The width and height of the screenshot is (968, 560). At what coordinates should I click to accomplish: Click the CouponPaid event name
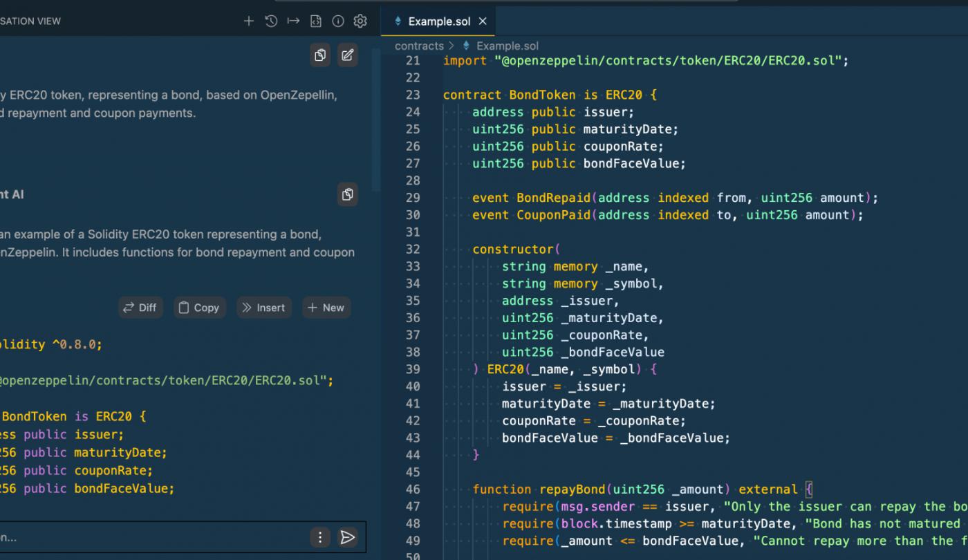[554, 215]
